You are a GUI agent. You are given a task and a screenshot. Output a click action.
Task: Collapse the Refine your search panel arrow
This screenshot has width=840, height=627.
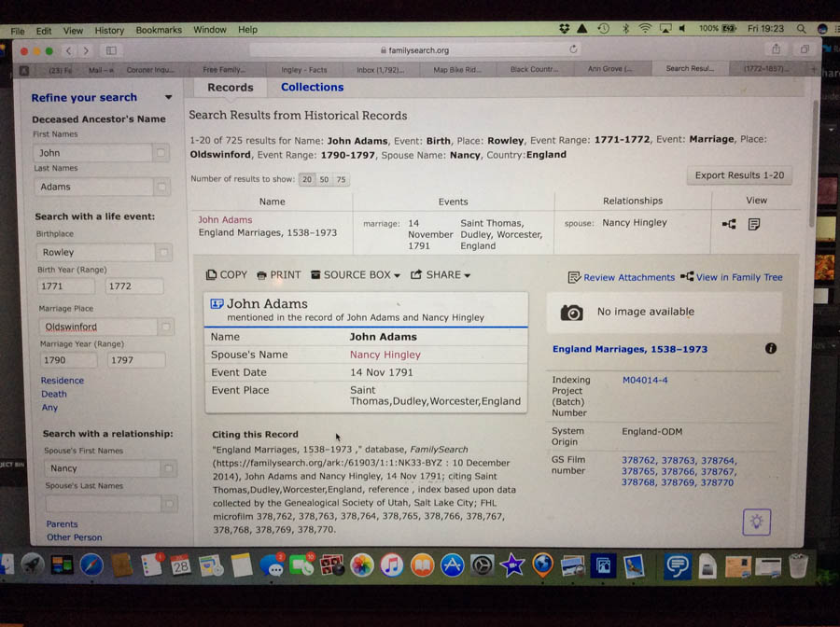168,97
